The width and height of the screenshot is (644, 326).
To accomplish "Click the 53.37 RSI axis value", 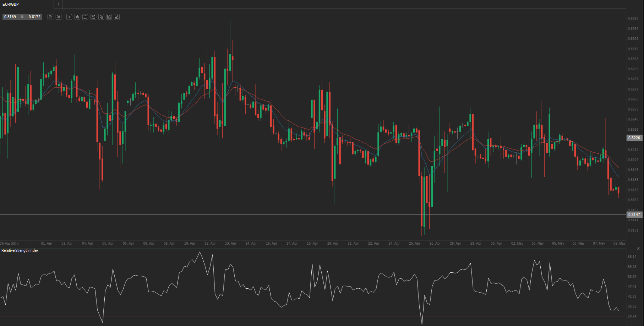I will [x=632, y=277].
